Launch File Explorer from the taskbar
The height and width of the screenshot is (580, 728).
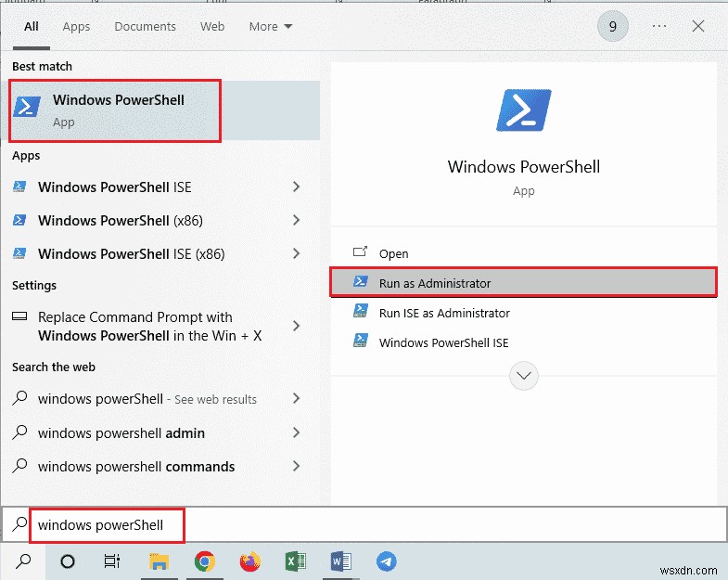159,561
